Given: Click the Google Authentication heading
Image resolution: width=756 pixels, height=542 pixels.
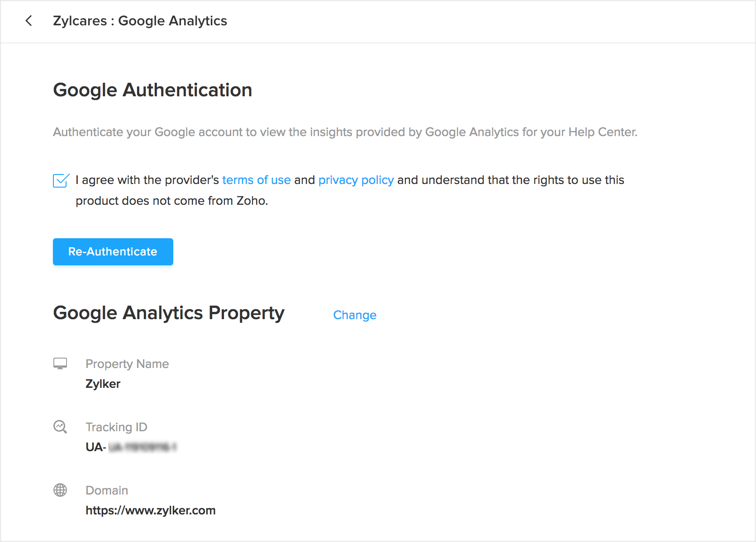Looking at the screenshot, I should (152, 90).
